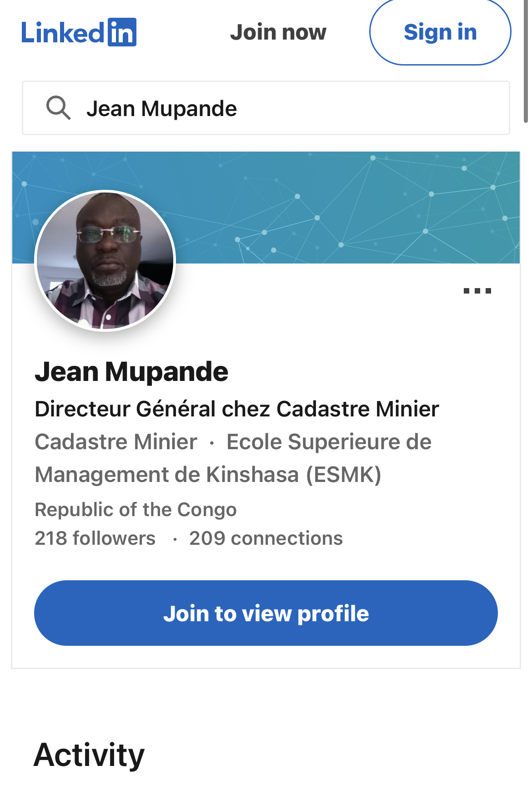532x801 pixels.
Task: Click the LinkedIn logo
Action: point(79,32)
